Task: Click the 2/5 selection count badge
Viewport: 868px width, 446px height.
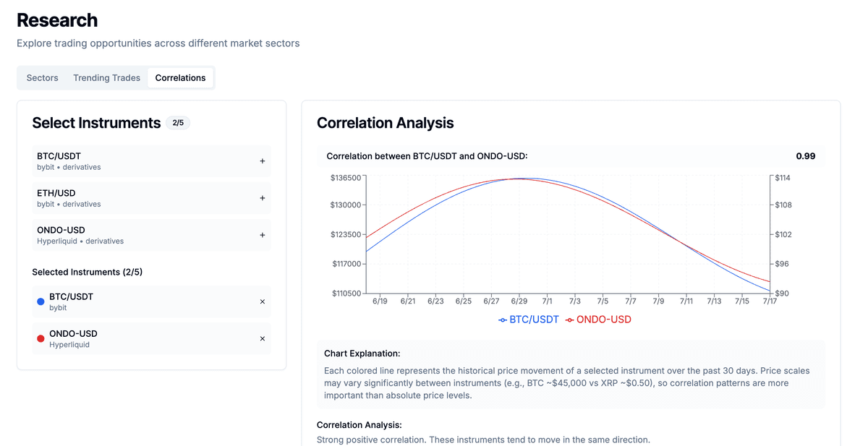Action: [x=178, y=122]
